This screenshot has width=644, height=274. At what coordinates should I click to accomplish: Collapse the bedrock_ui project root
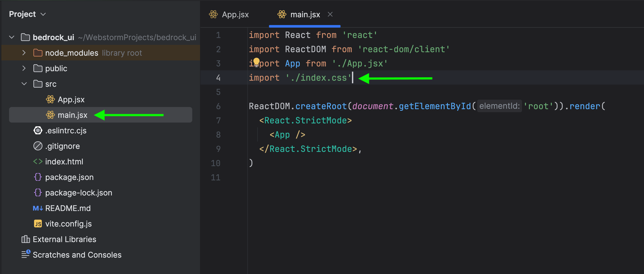coord(12,37)
